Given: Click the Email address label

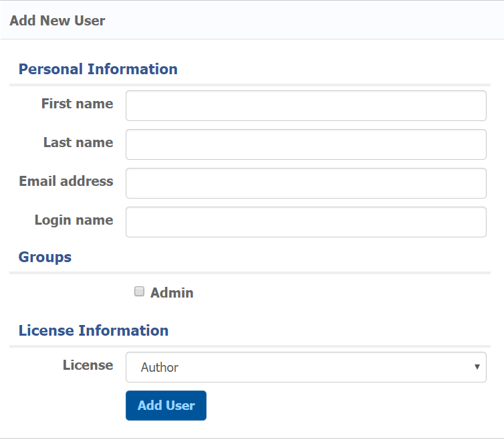Looking at the screenshot, I should [x=66, y=181].
